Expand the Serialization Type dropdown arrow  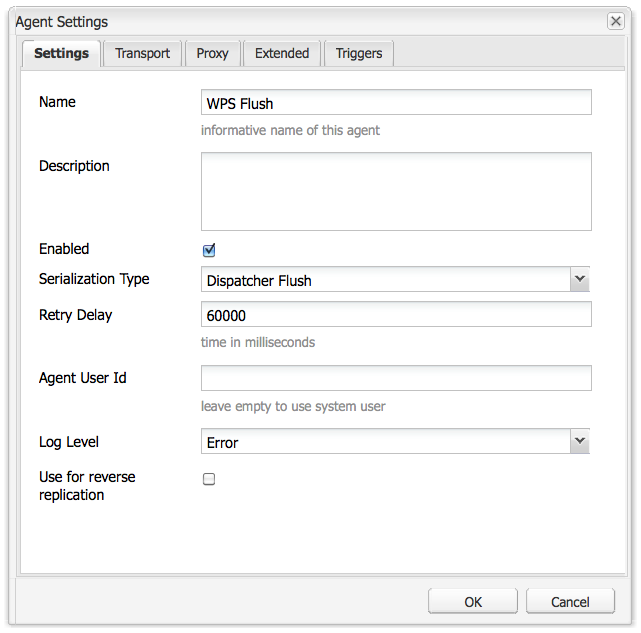579,280
